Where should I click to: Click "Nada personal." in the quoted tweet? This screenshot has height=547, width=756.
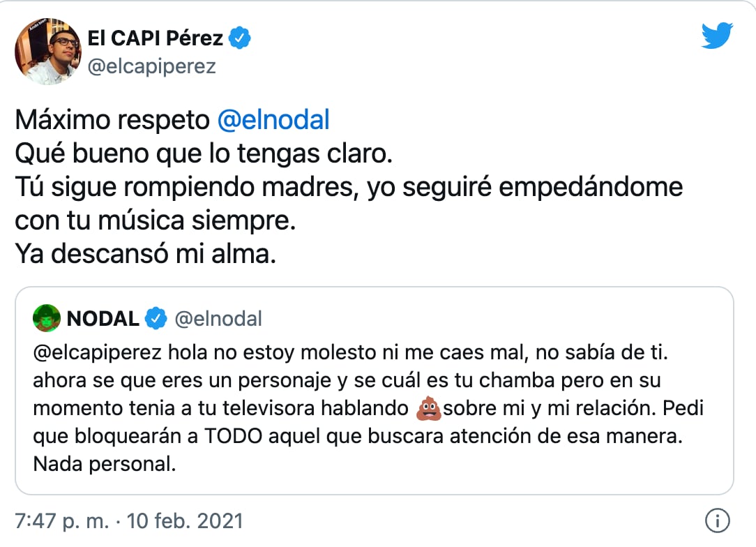click(x=104, y=464)
